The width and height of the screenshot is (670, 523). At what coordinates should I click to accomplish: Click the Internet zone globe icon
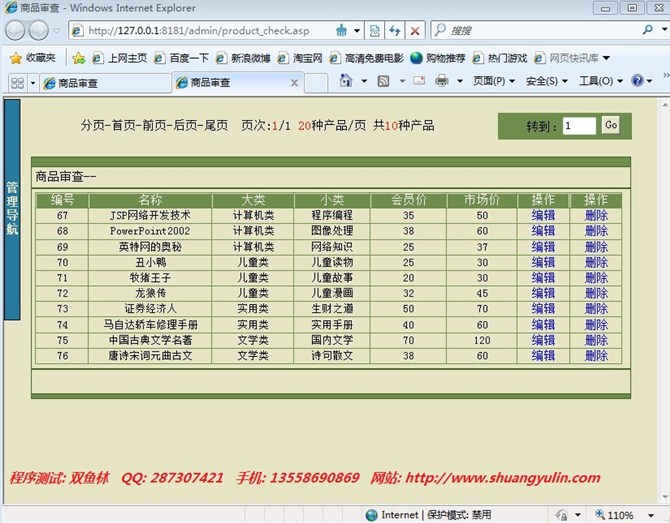pos(371,515)
